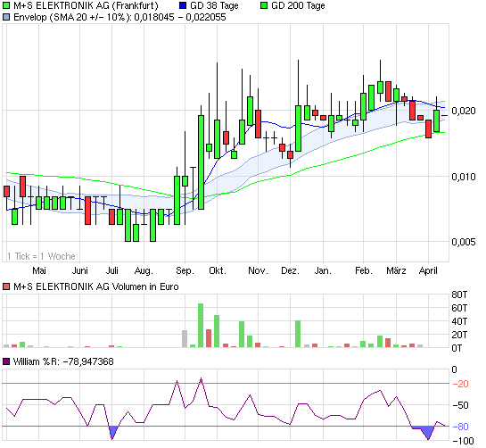This screenshot has width=486, height=448.
Task: Click the Nov. month label
Action: pyautogui.click(x=259, y=270)
